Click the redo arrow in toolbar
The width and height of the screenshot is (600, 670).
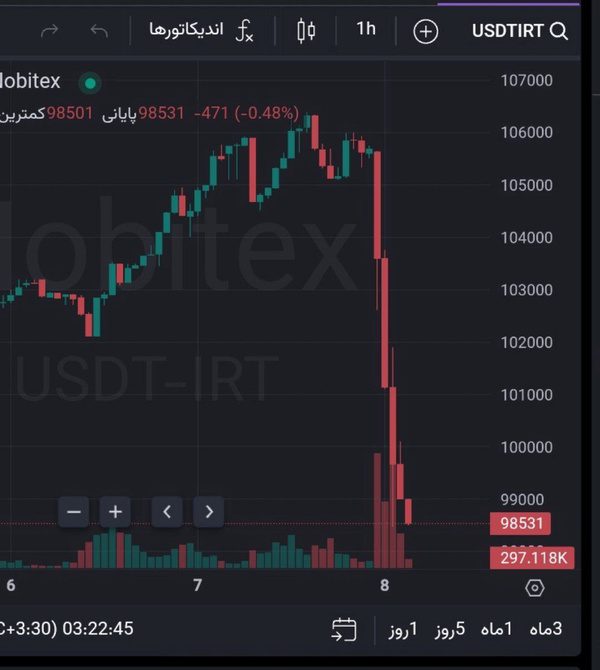pos(50,31)
